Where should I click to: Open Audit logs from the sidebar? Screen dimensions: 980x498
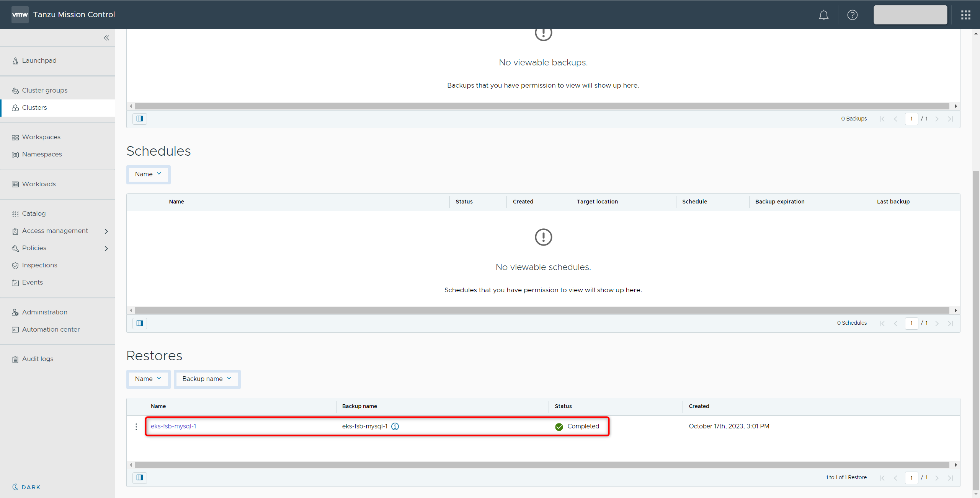38,359
